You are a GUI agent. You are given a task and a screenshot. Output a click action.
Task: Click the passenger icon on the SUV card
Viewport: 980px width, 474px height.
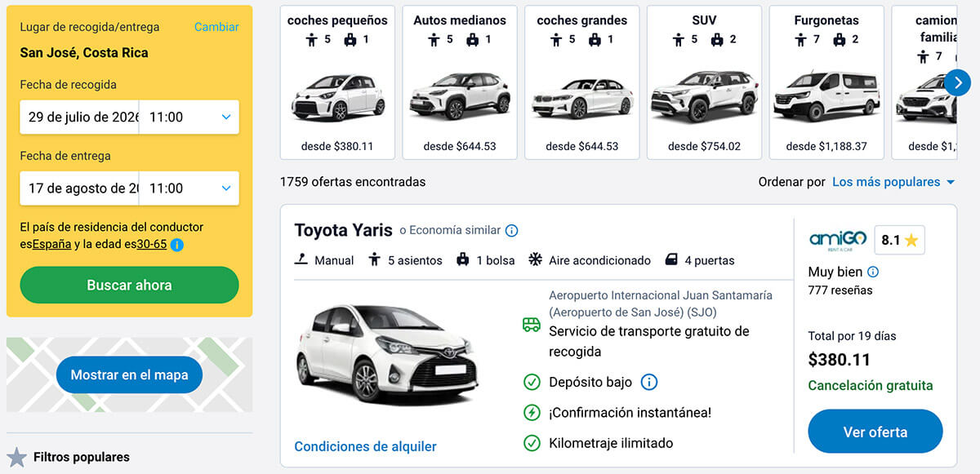pos(677,39)
